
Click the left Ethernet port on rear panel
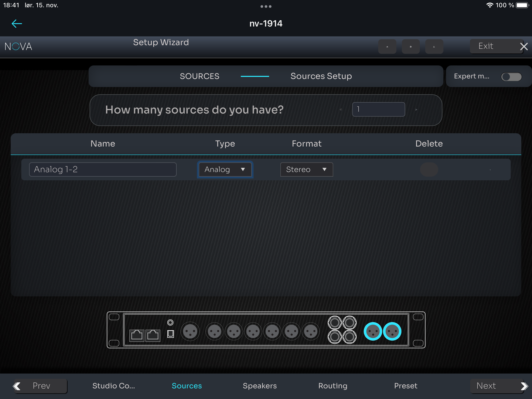click(137, 335)
